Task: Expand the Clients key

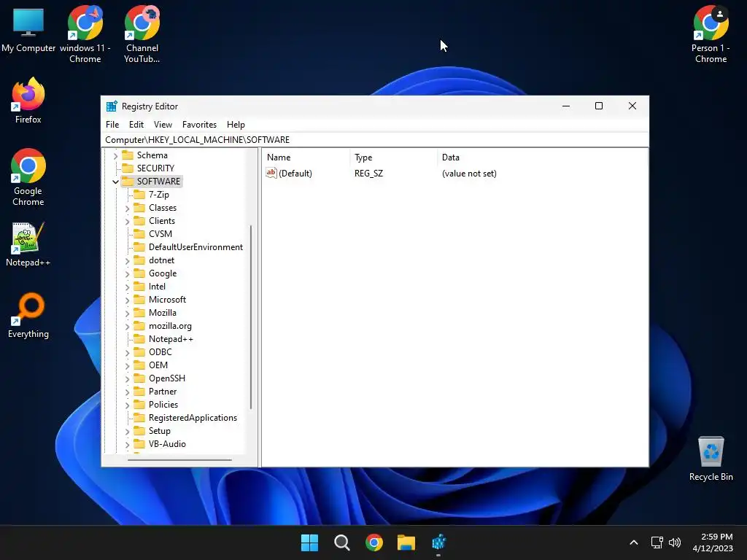Action: pos(127,221)
